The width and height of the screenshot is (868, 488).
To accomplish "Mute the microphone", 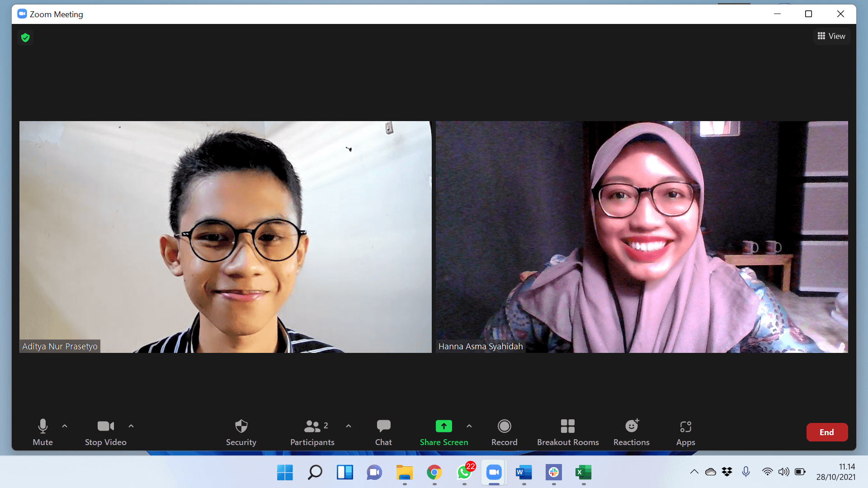I will tap(43, 432).
